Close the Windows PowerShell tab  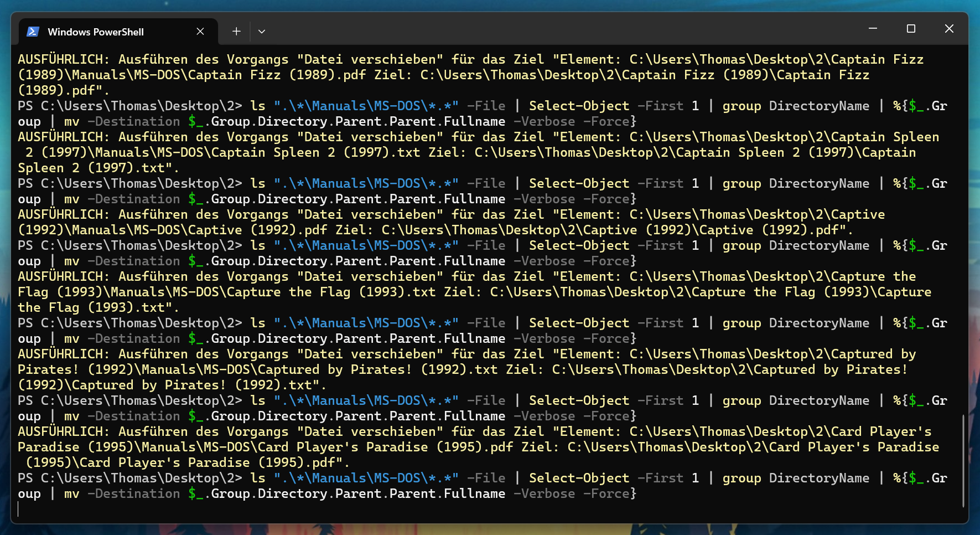pos(200,32)
